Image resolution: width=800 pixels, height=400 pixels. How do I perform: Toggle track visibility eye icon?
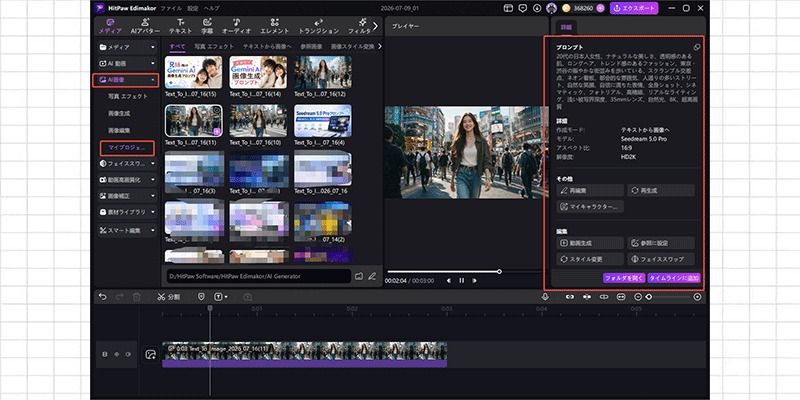click(x=116, y=354)
